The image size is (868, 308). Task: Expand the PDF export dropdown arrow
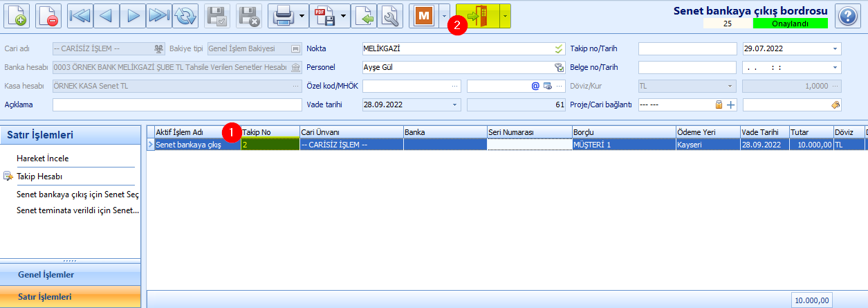click(x=344, y=15)
